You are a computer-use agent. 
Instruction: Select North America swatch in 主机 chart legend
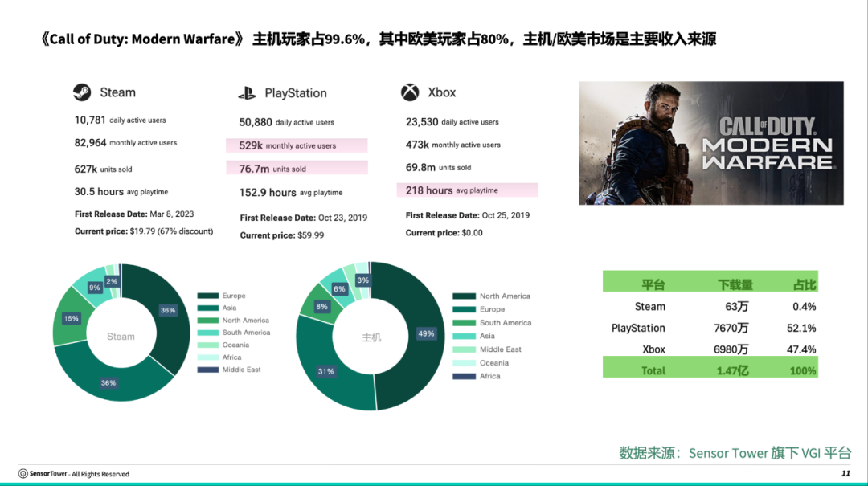[x=464, y=296]
